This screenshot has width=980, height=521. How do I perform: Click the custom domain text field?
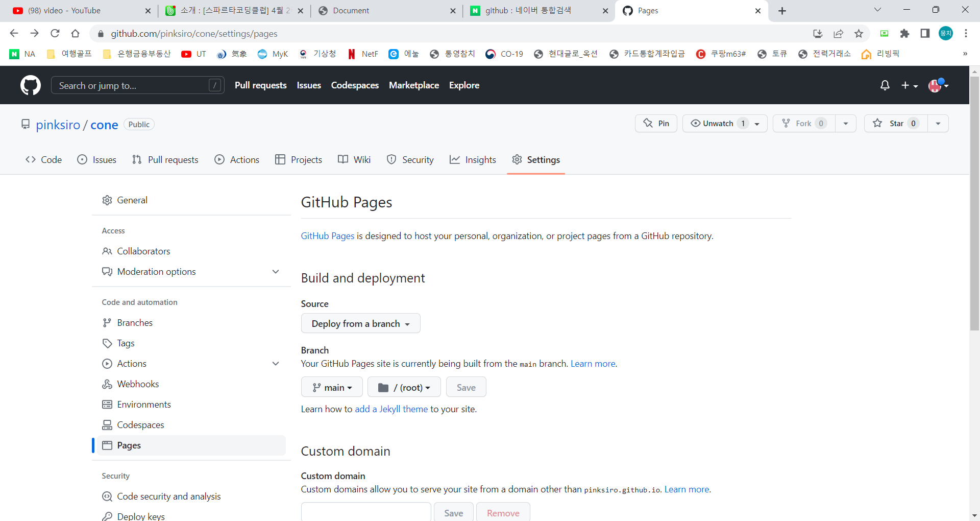(x=366, y=512)
